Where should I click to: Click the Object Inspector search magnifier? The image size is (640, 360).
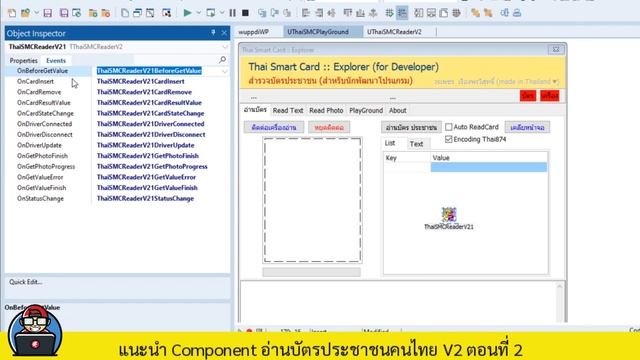click(x=222, y=60)
